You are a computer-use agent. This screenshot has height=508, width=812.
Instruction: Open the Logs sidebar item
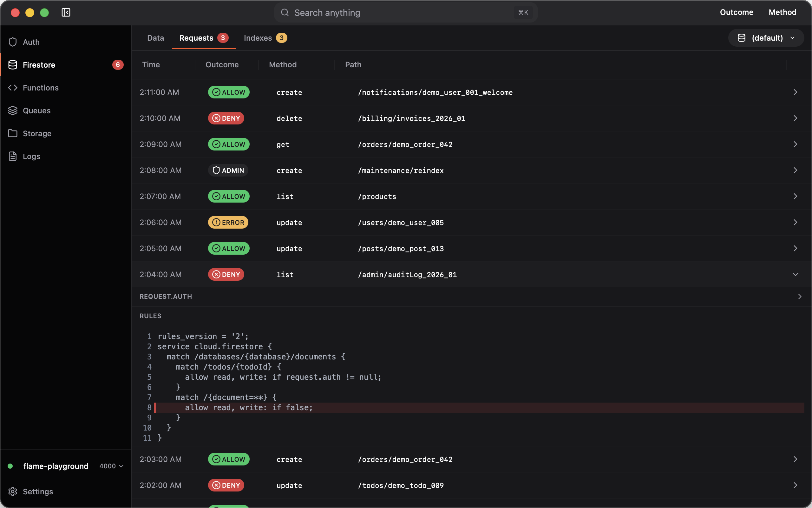click(x=66, y=156)
